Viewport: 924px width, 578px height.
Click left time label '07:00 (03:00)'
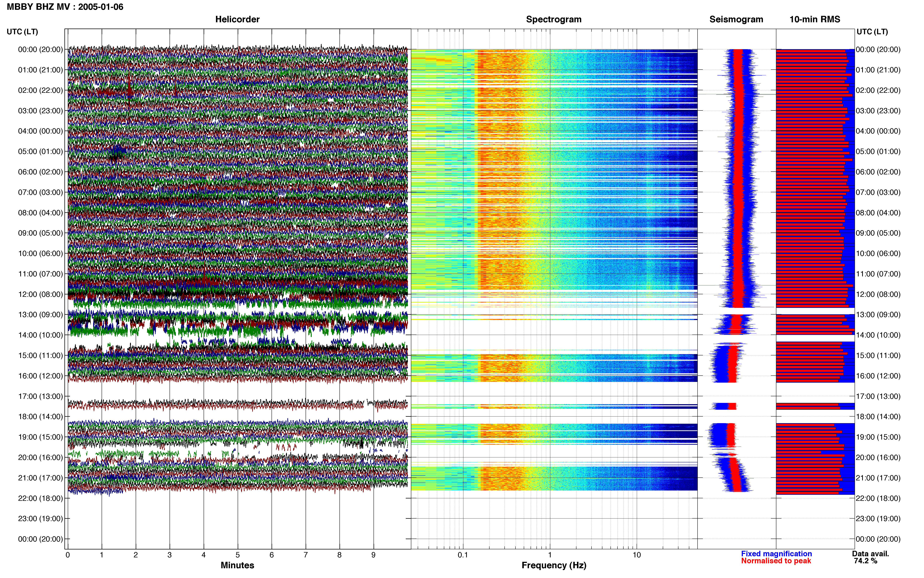tap(41, 192)
